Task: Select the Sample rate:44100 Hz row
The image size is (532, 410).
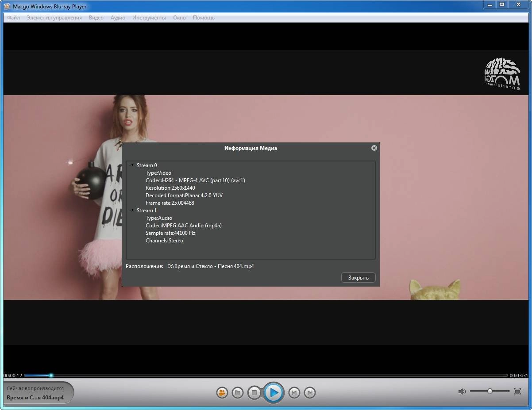Action: tap(170, 233)
